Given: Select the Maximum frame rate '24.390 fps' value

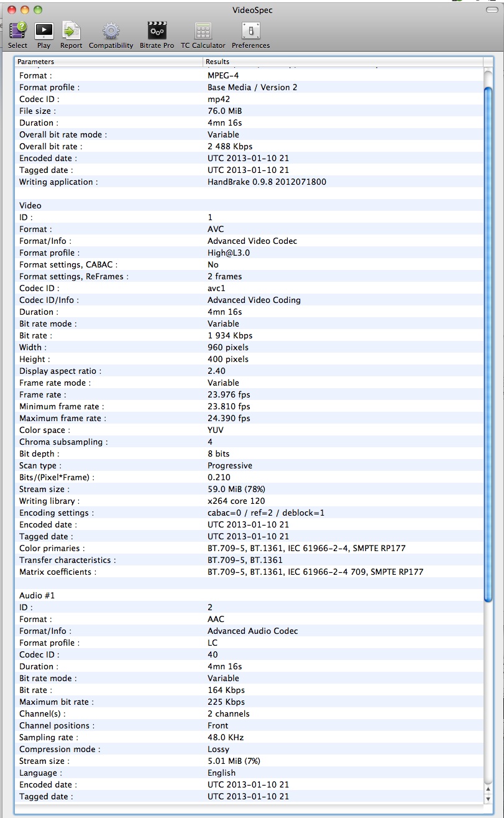Looking at the screenshot, I should point(229,418).
